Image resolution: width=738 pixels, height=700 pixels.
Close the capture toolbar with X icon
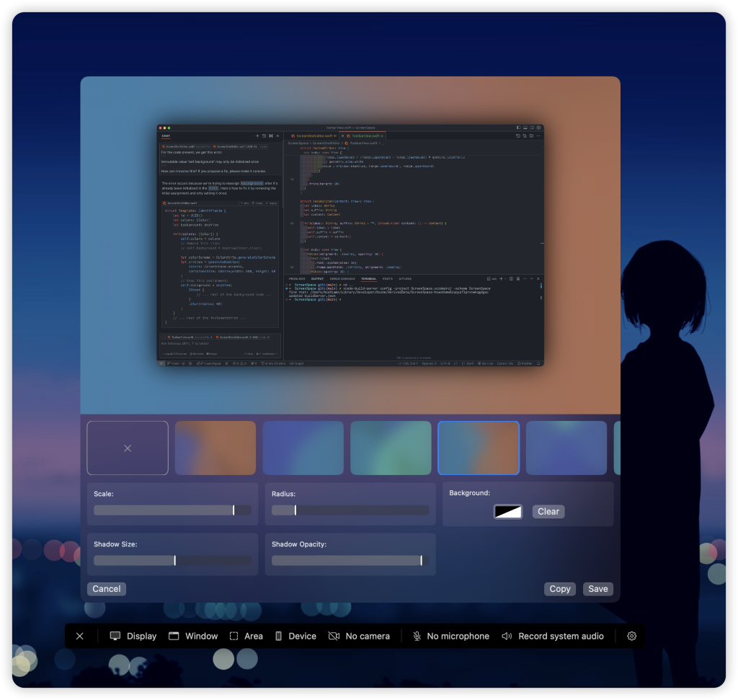pos(80,636)
